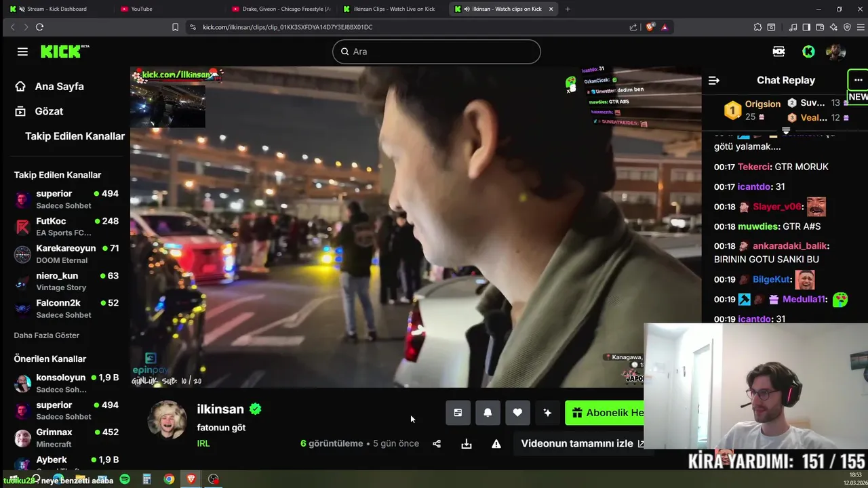Toggle browser sidebar panel
Viewport: 868px width, 488px height.
(x=806, y=27)
